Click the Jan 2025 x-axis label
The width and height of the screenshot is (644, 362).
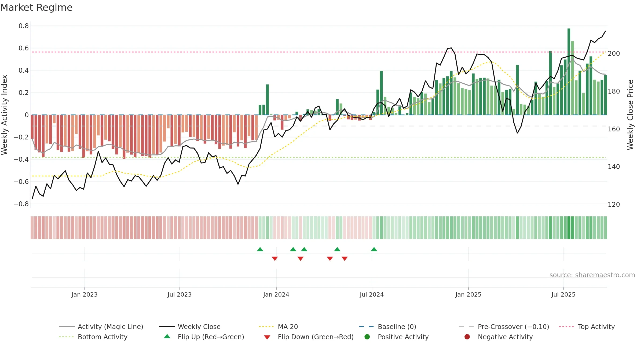coord(468,294)
